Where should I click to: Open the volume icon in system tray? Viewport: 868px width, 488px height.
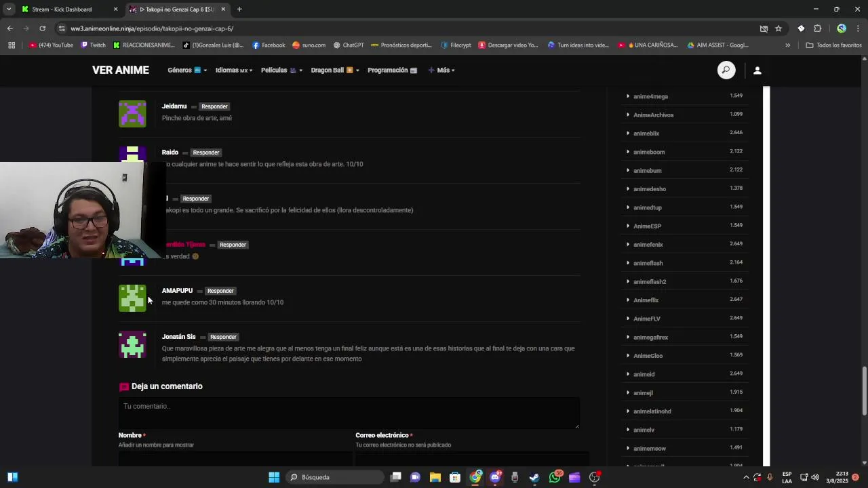point(815,477)
